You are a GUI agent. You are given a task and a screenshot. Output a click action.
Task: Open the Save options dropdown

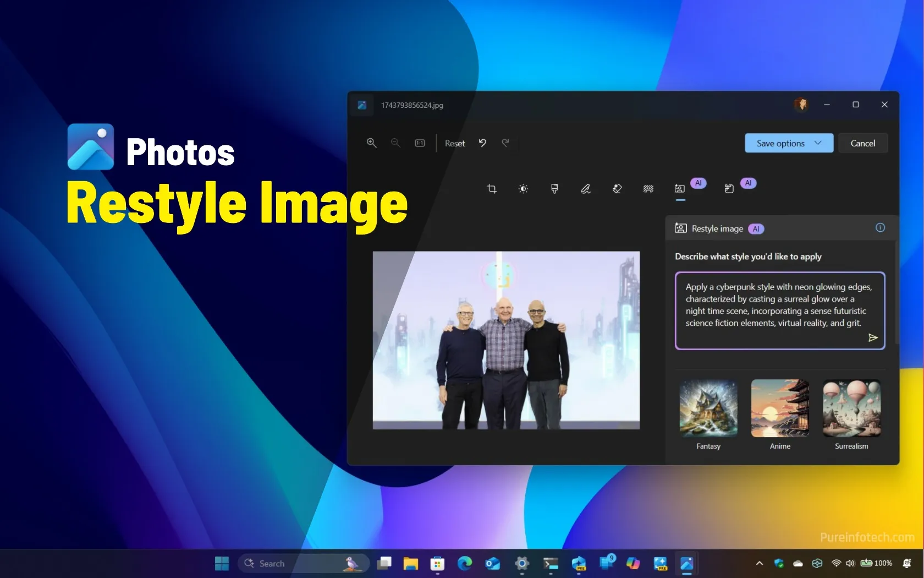click(789, 143)
